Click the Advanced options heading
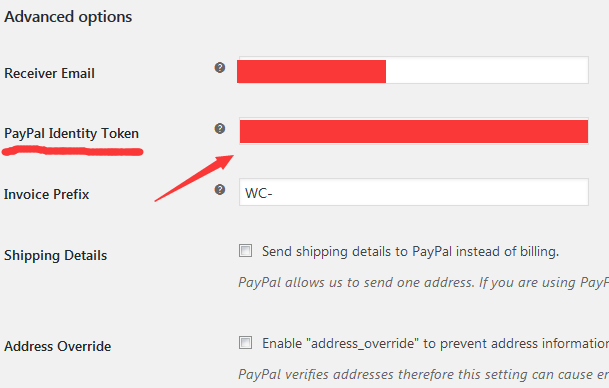 68,17
